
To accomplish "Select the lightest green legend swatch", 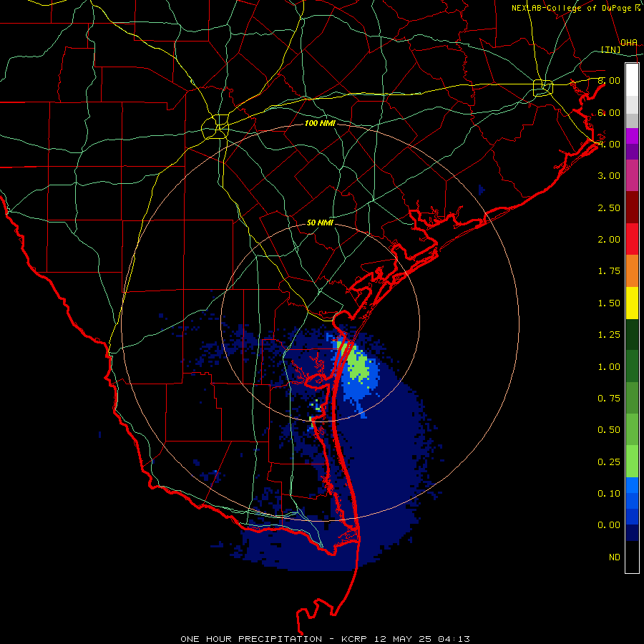I will (632, 462).
